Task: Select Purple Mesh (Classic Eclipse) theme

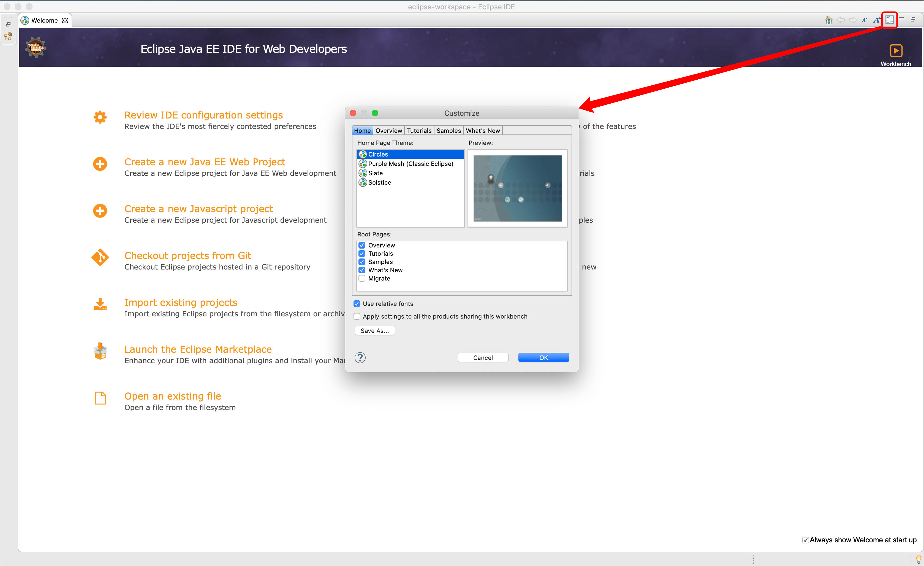Action: pyautogui.click(x=411, y=164)
